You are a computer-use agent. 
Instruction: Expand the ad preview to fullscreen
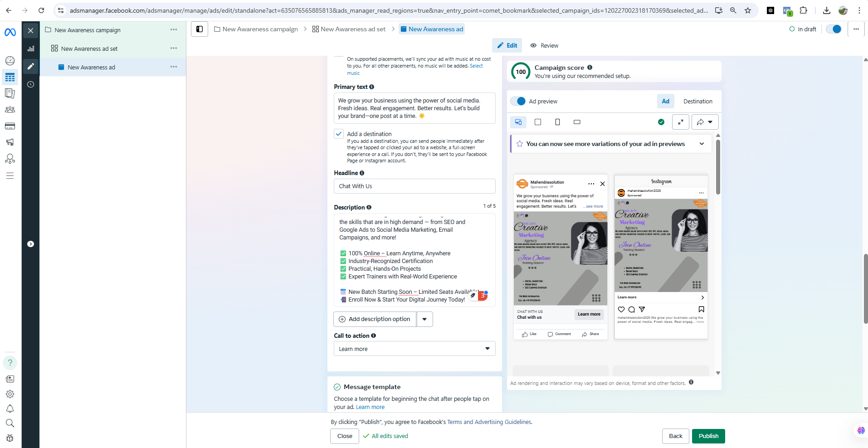(x=680, y=122)
